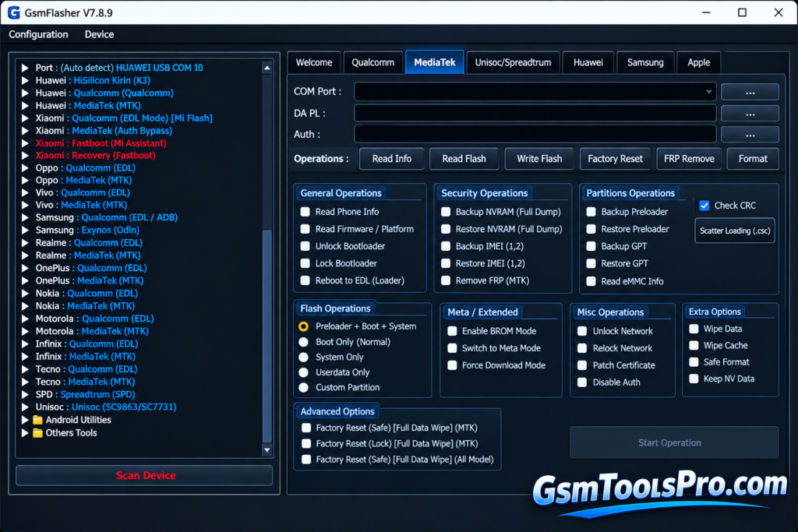
Task: Select Preloader + Boot + System option
Action: [304, 326]
